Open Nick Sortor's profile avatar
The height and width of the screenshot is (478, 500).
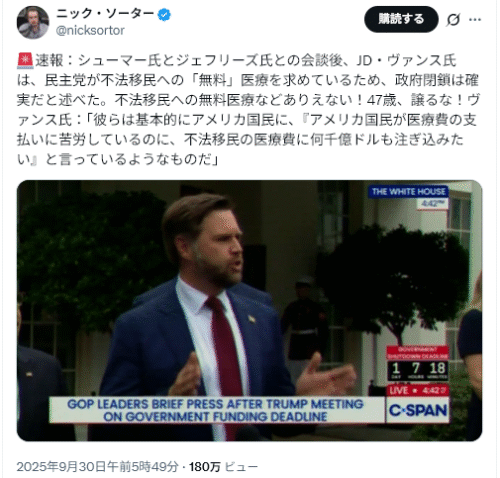click(33, 23)
